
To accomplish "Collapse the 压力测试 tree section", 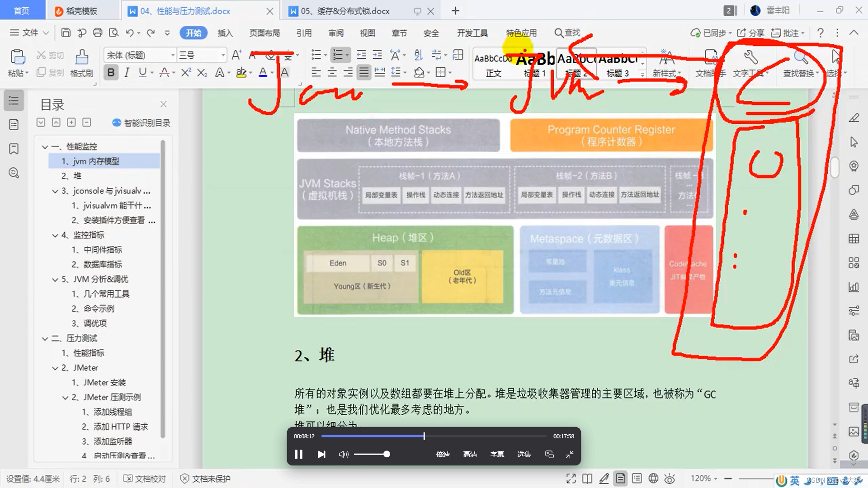I will click(45, 338).
